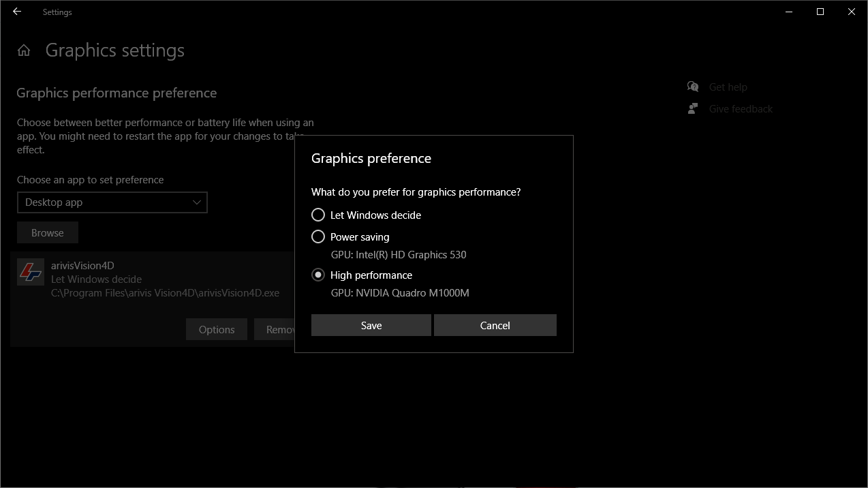The image size is (868, 488).
Task: Click the Graphics settings page title
Action: point(115,50)
